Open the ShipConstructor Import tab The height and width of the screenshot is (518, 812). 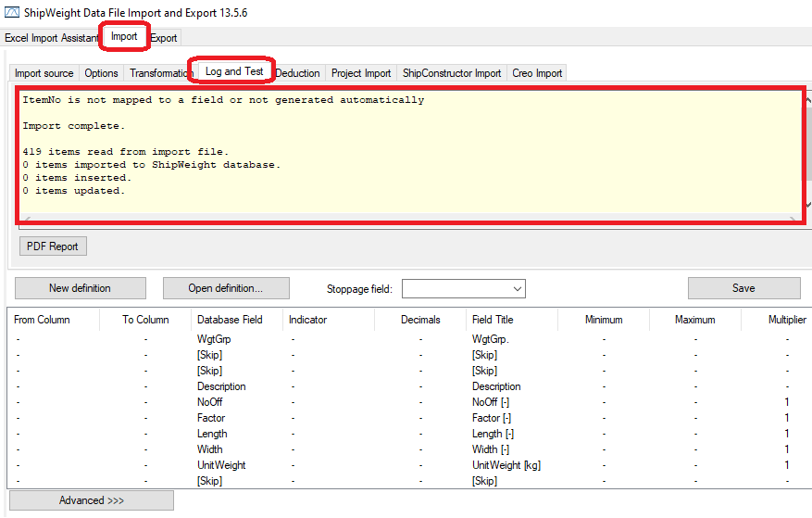pyautogui.click(x=452, y=73)
